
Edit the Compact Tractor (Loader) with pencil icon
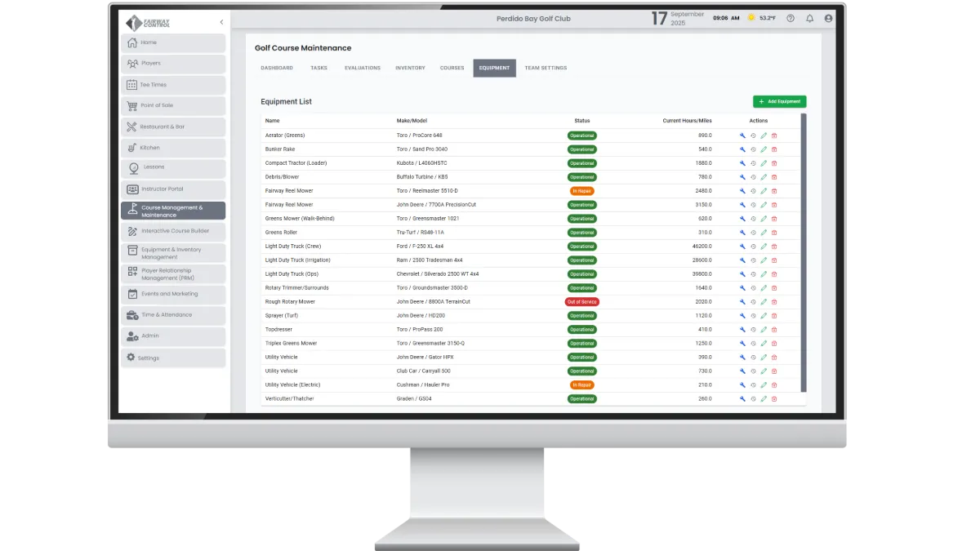(764, 163)
